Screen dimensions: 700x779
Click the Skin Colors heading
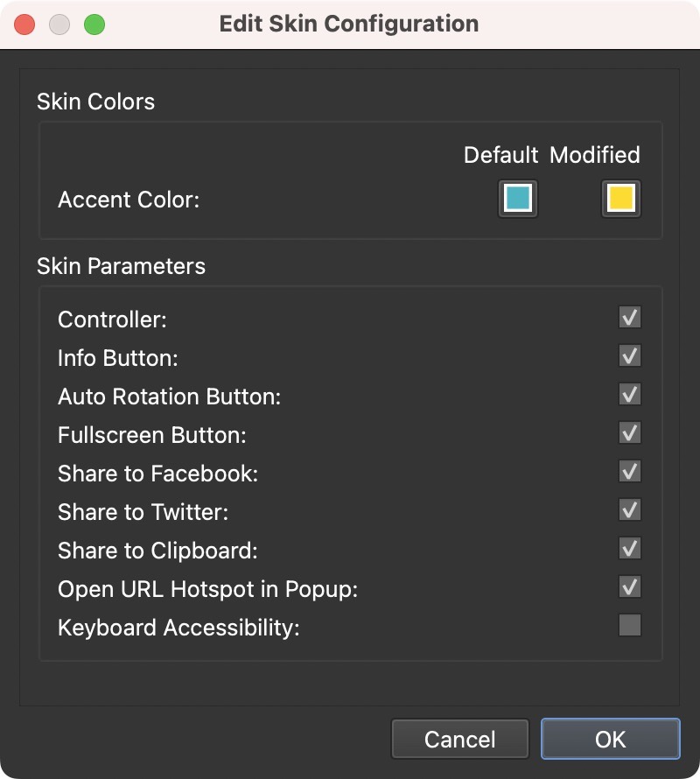click(x=96, y=102)
